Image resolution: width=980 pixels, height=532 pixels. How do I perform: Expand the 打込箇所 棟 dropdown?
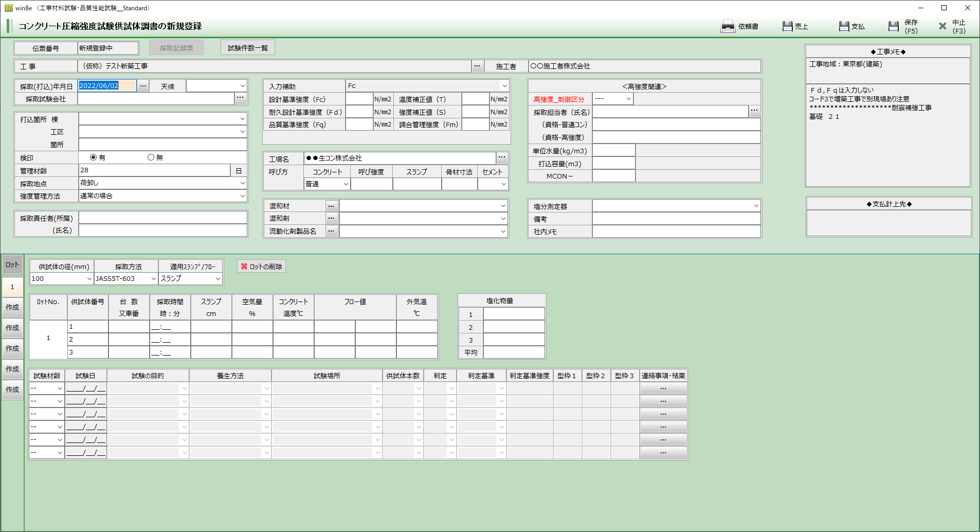(x=242, y=119)
